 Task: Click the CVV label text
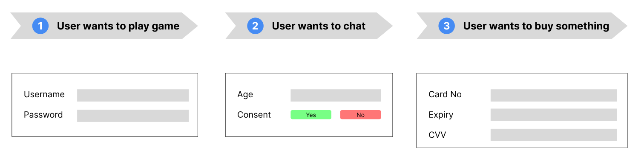pos(437,135)
